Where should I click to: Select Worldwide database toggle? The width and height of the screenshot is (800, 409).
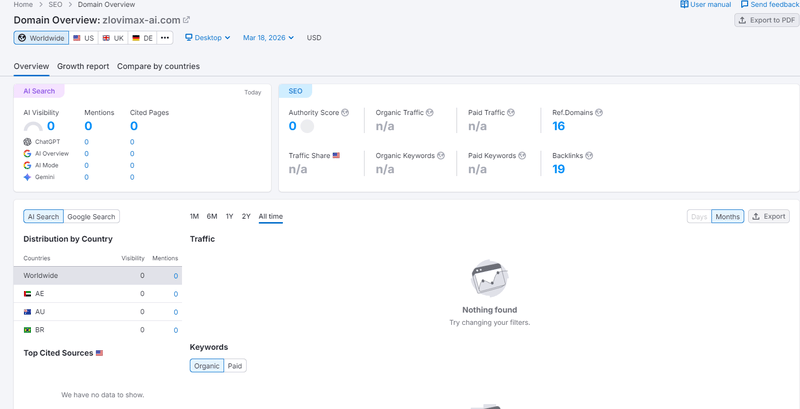[x=41, y=38]
